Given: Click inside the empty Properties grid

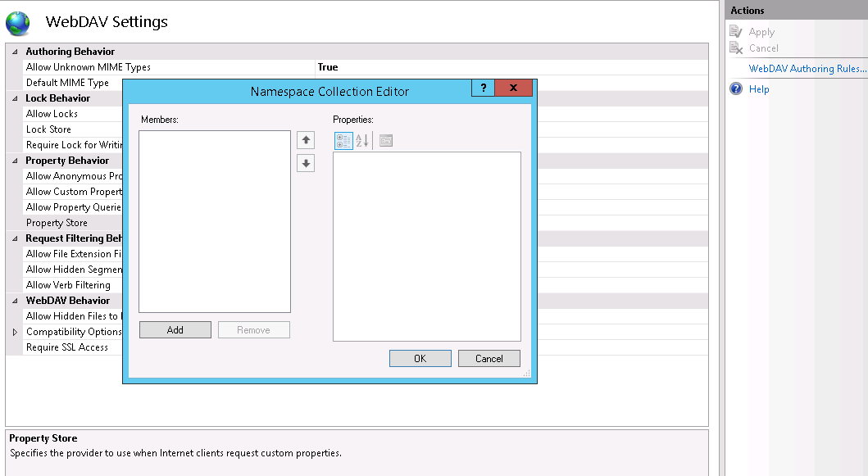Looking at the screenshot, I should (427, 247).
